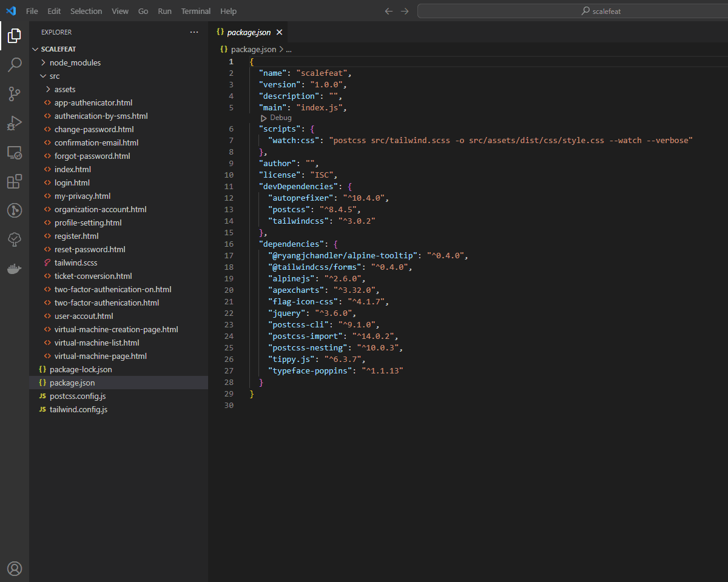
Task: Expand the assets folder
Action: [65, 89]
